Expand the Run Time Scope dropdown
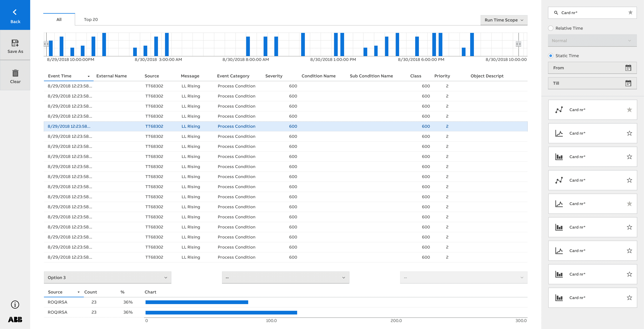 point(504,20)
